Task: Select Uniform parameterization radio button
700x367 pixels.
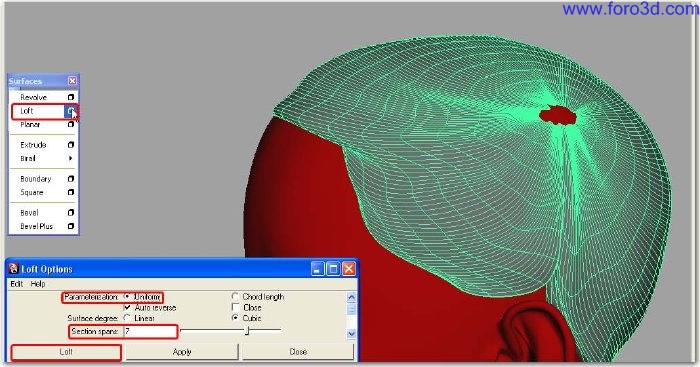Action: point(128,296)
